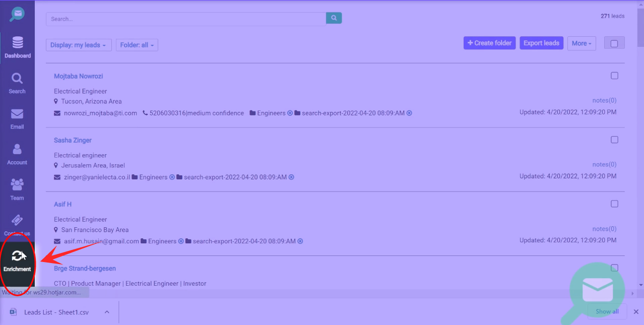Open Sasha Zinger lead profile
The image size is (644, 325).
coord(73,140)
